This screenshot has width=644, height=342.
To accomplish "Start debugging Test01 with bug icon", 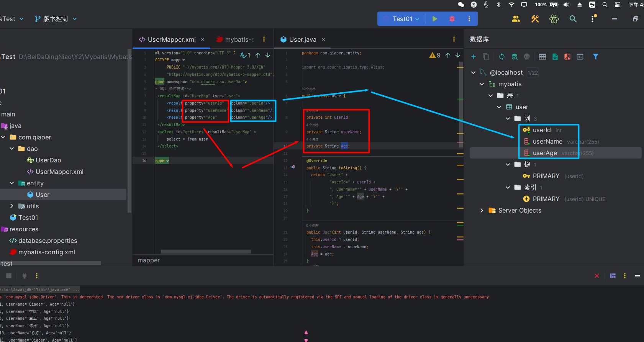I will [x=452, y=19].
